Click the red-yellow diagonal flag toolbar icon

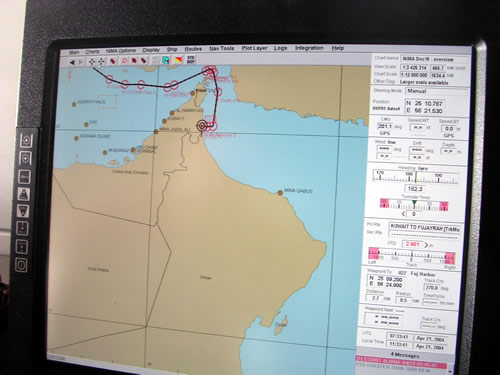(179, 60)
